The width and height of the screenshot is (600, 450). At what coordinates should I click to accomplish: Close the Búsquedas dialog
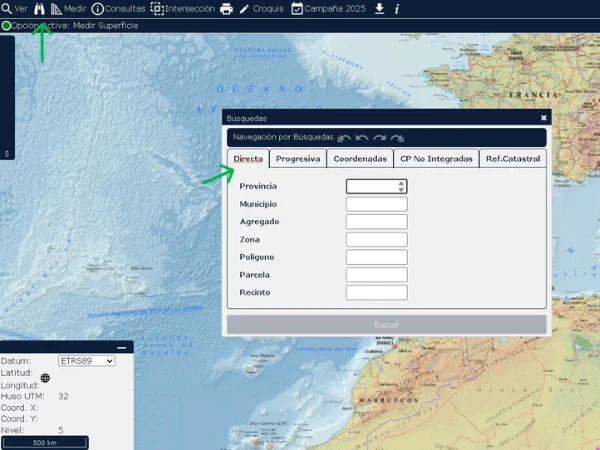[x=543, y=118]
